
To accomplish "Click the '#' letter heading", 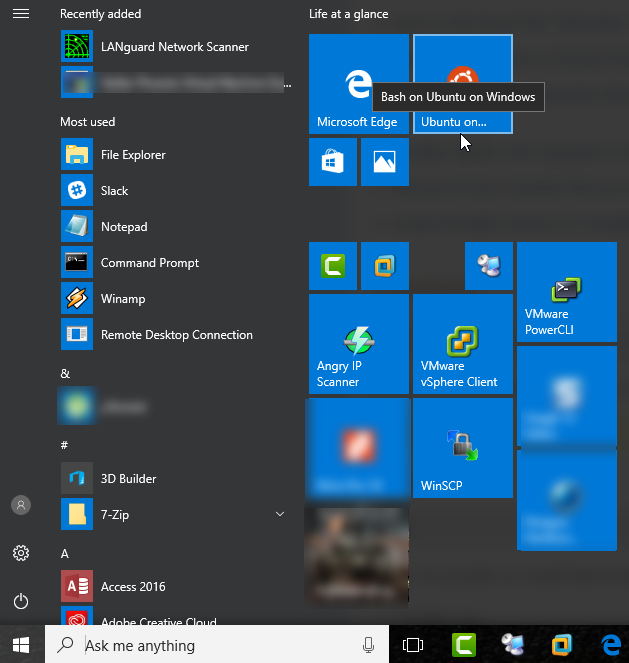I will (x=64, y=445).
